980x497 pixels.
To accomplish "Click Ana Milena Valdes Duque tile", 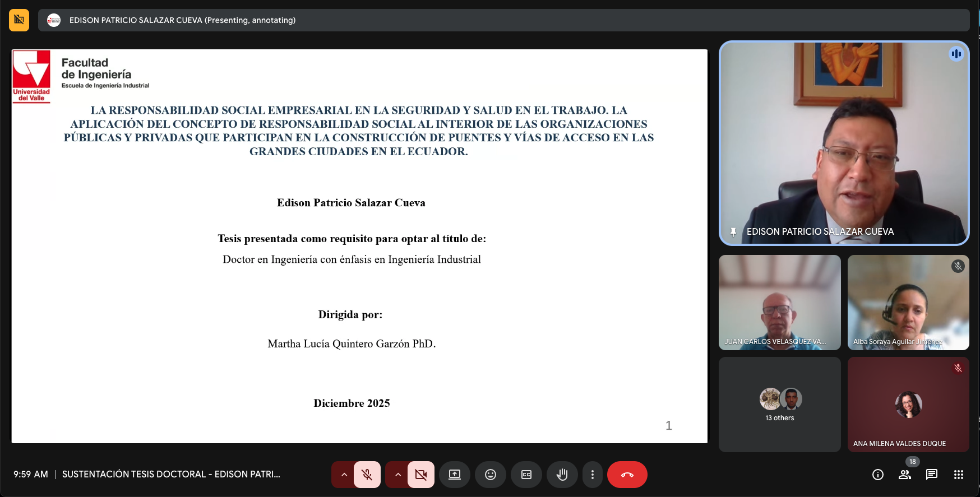I will 908,405.
